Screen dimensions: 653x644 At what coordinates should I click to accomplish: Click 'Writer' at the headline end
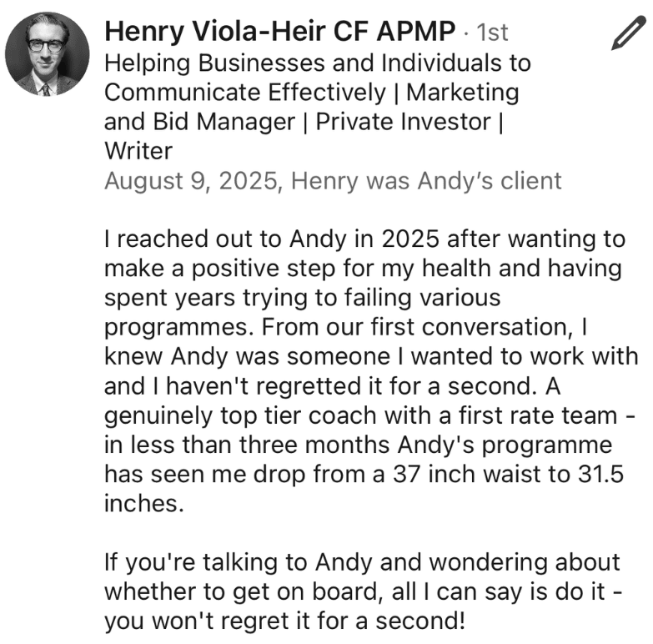(x=138, y=151)
